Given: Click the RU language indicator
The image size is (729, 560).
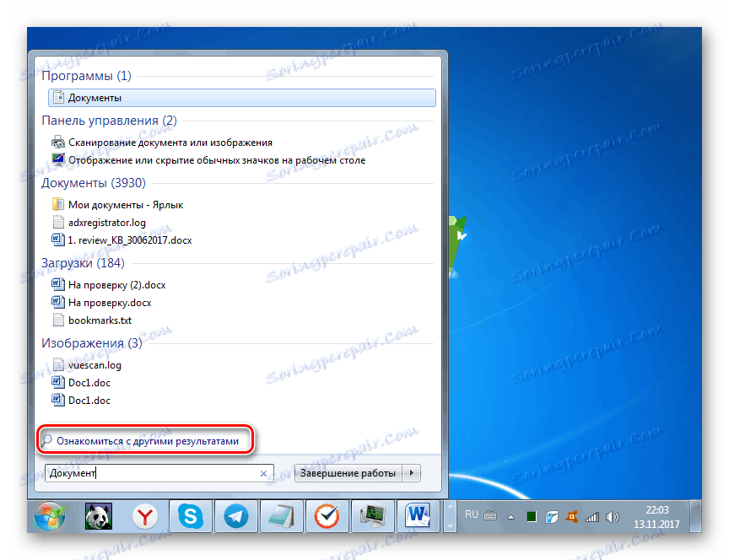Looking at the screenshot, I should (472, 514).
